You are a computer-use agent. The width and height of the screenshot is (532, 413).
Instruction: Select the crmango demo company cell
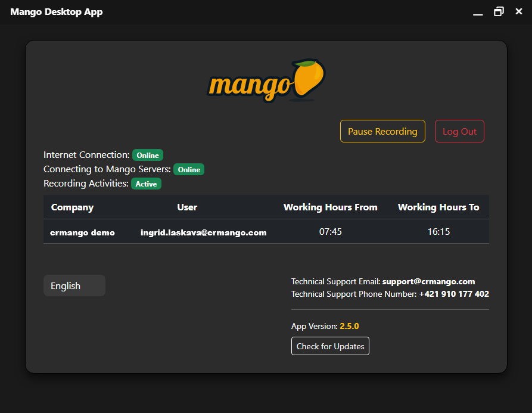point(82,232)
